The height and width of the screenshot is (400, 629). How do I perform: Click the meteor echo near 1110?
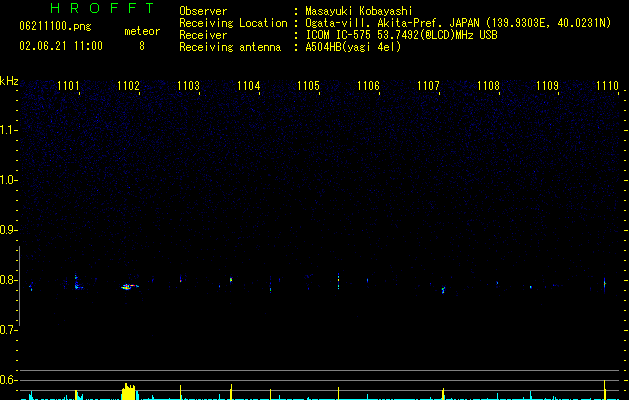(605, 284)
